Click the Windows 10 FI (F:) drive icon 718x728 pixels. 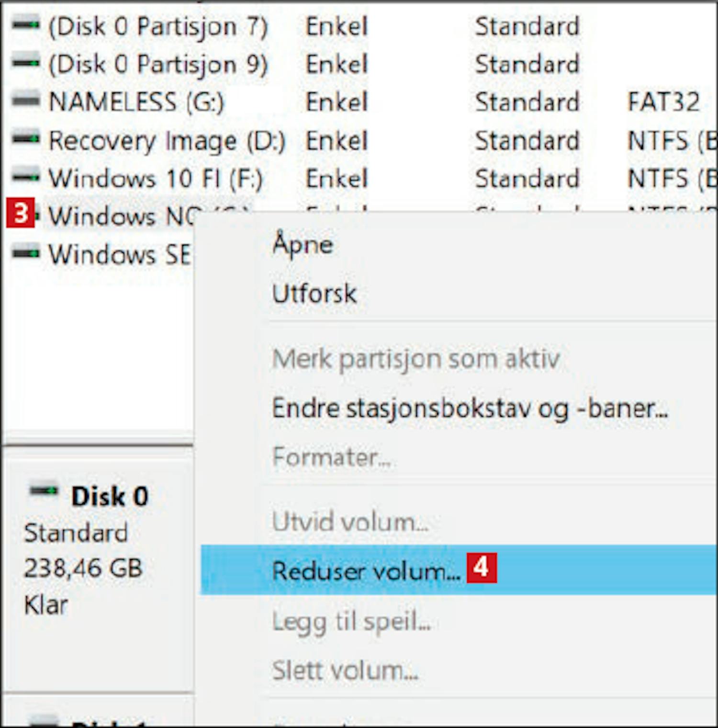pos(25,177)
